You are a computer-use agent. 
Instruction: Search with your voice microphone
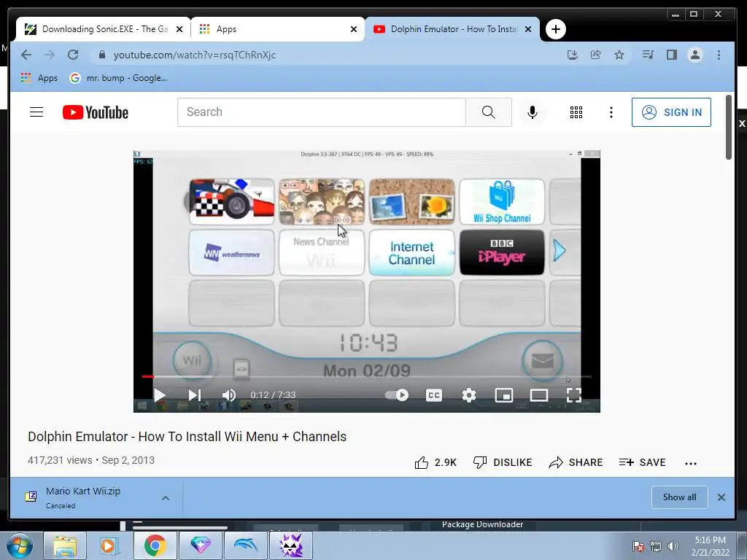pyautogui.click(x=533, y=112)
